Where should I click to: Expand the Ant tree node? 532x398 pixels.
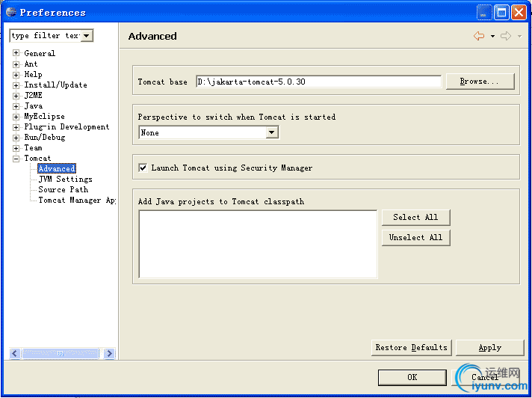[16, 64]
